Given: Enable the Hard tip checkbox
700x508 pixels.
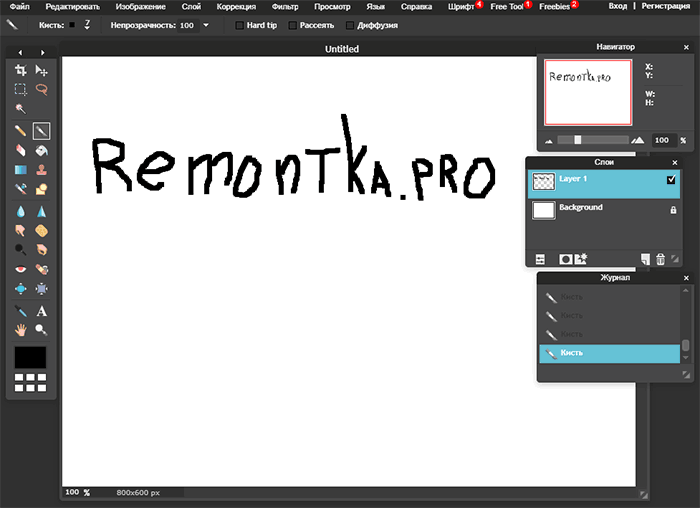Looking at the screenshot, I should (240, 25).
